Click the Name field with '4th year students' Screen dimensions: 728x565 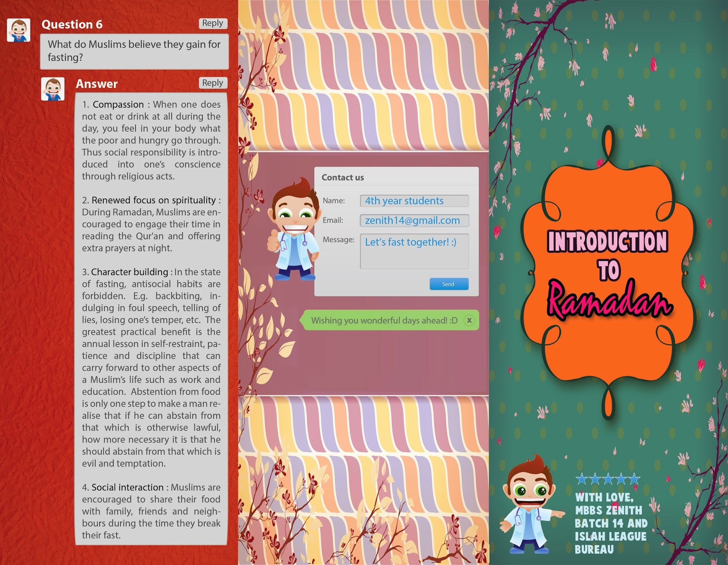pyautogui.click(x=414, y=201)
